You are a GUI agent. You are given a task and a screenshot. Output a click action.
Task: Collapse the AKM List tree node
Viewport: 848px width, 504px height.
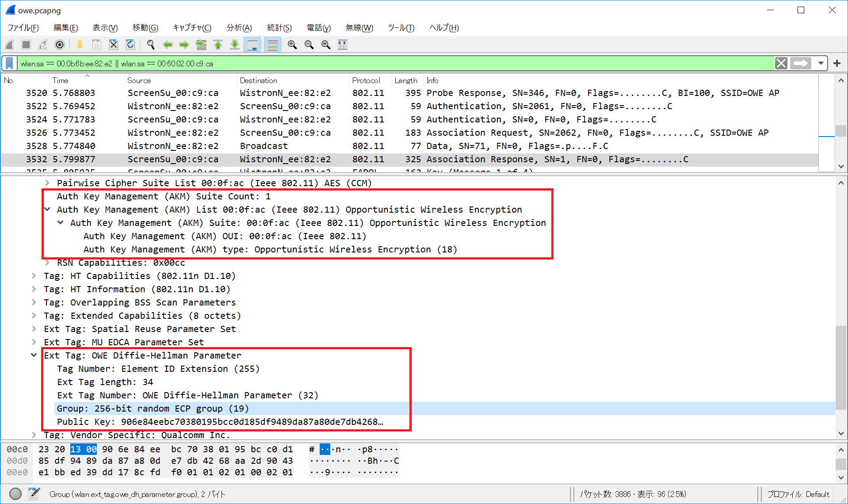47,210
